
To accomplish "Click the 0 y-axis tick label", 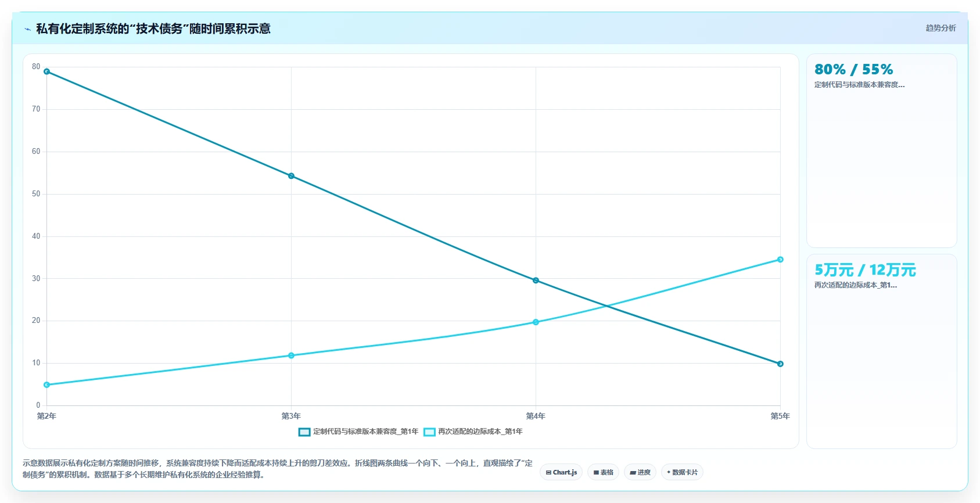I will (x=38, y=405).
